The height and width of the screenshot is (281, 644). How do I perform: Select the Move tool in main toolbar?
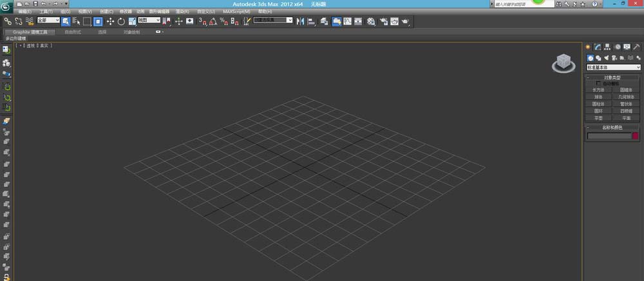tap(110, 21)
